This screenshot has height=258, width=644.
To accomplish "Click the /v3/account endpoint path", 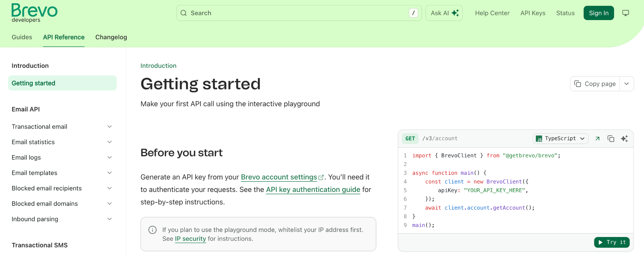I will pos(440,138).
